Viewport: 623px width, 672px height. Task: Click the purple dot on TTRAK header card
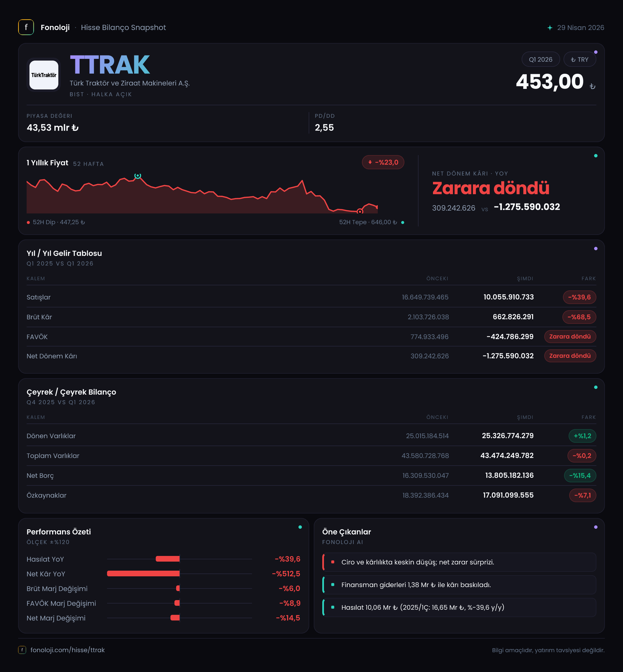[x=596, y=52]
